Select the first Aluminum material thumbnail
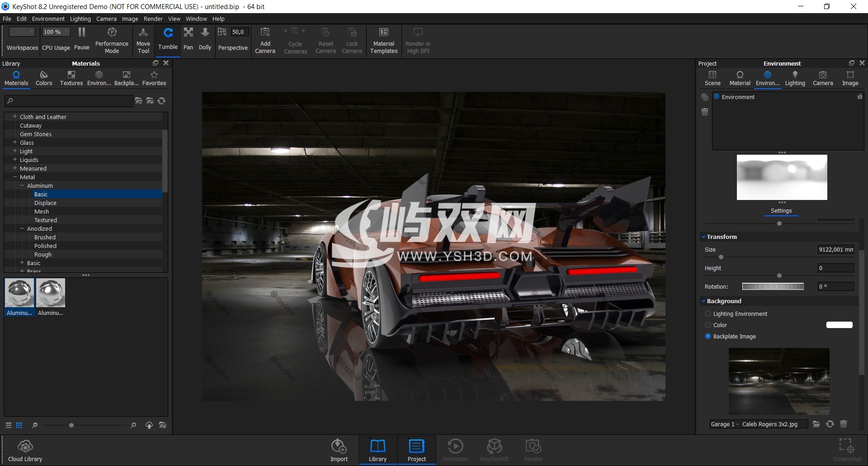Viewport: 868px width, 466px height. (x=19, y=297)
